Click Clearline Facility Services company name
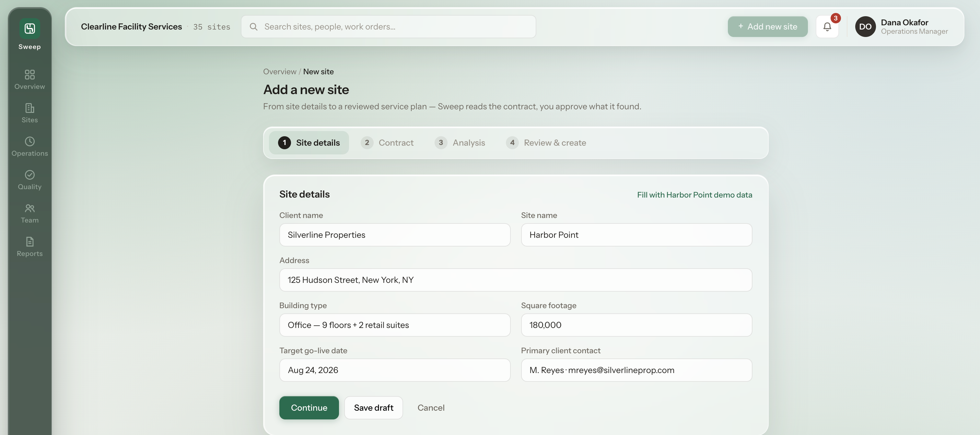Viewport: 980px width, 435px height. pos(131,27)
